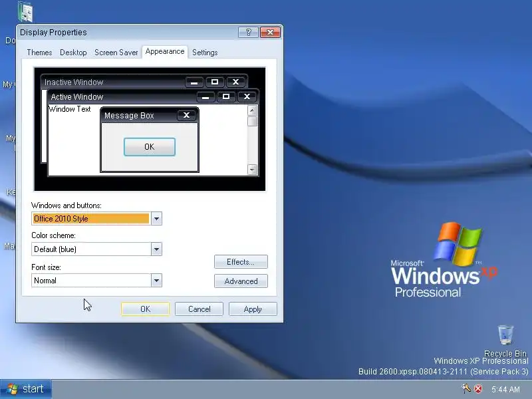Open Advanced appearance options
This screenshot has width=532, height=399.
[x=241, y=281]
